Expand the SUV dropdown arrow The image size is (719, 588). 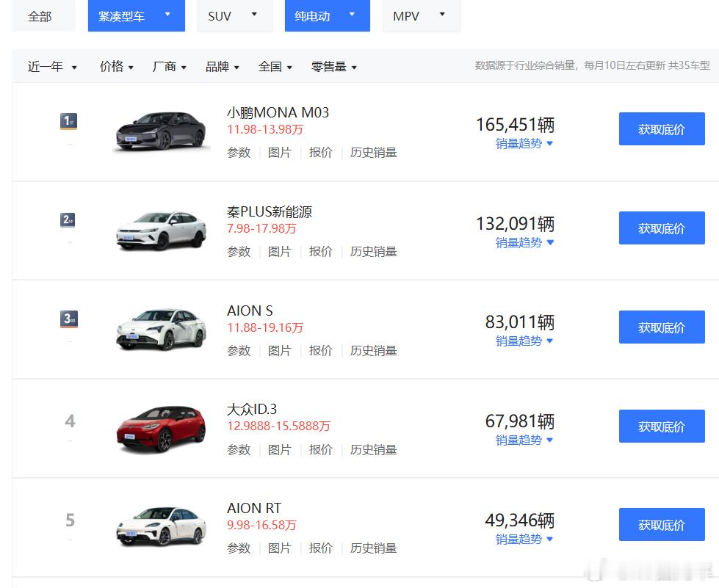click(255, 14)
